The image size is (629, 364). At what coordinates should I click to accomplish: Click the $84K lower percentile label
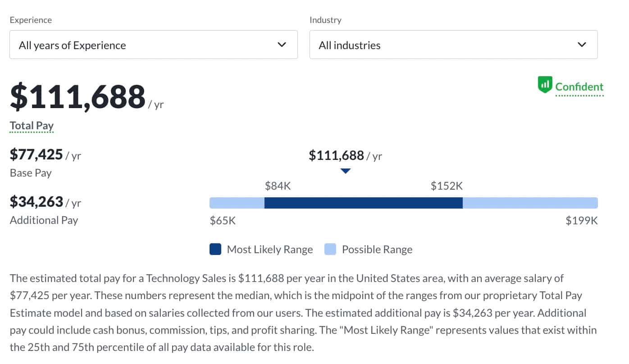(x=278, y=186)
